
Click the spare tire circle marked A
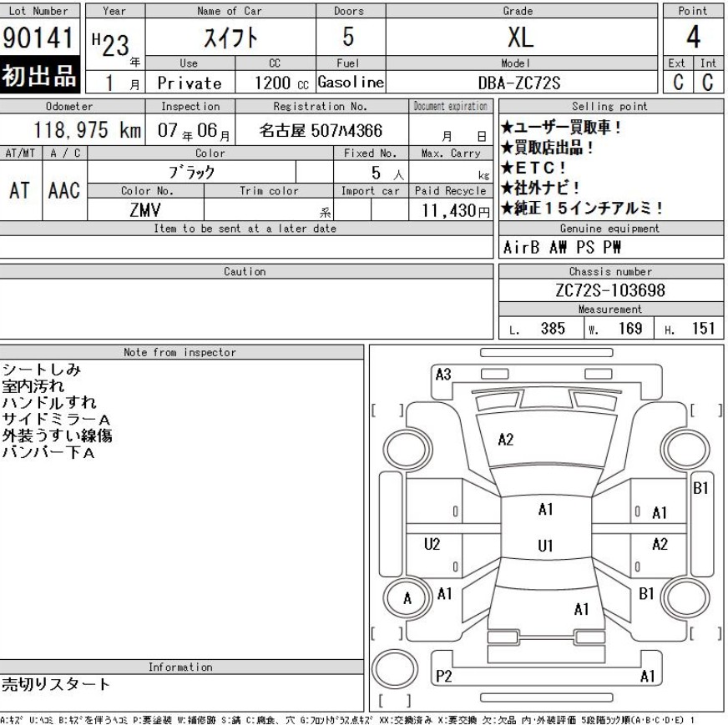click(408, 597)
